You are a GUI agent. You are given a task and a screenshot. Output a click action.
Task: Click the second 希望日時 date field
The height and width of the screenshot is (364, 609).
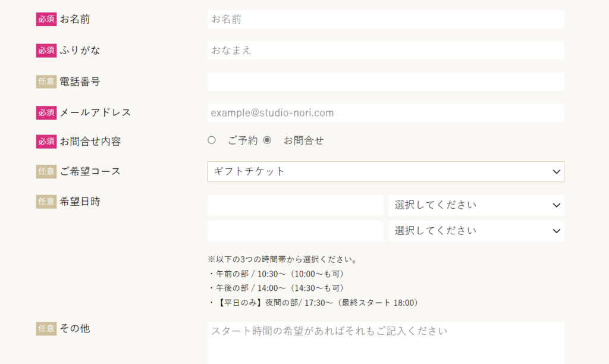[295, 231]
